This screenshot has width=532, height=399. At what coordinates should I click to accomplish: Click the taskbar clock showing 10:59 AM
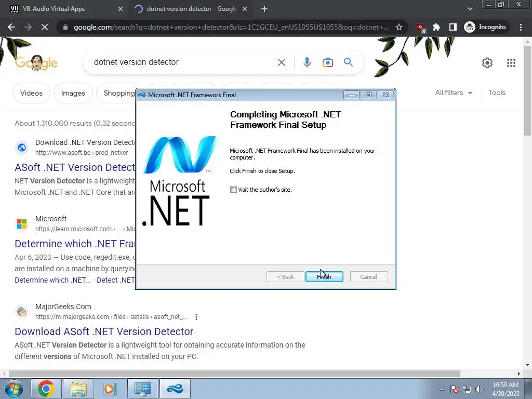[506, 389]
